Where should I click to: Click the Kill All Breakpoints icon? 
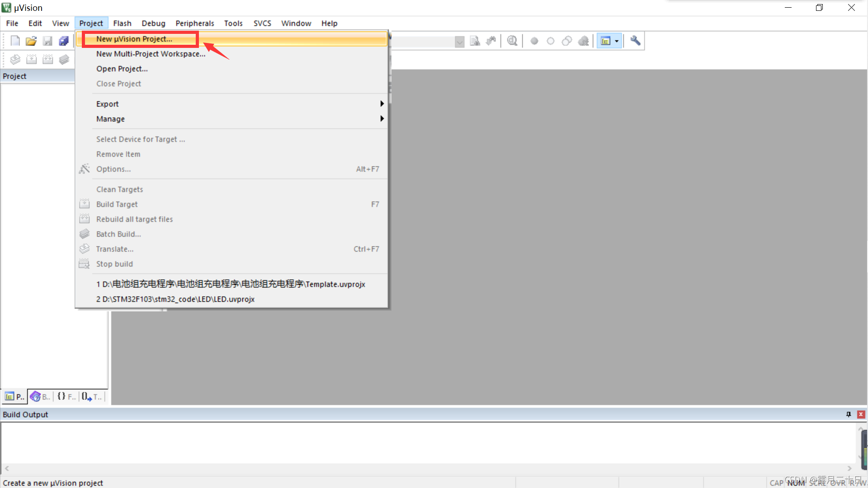[584, 41]
